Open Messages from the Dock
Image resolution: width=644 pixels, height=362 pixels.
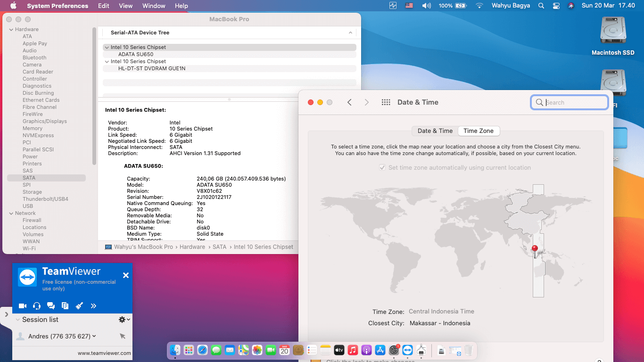pyautogui.click(x=216, y=350)
